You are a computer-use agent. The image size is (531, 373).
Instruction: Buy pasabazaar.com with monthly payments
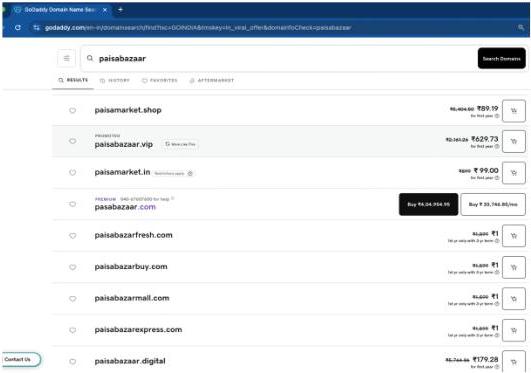[493, 204]
